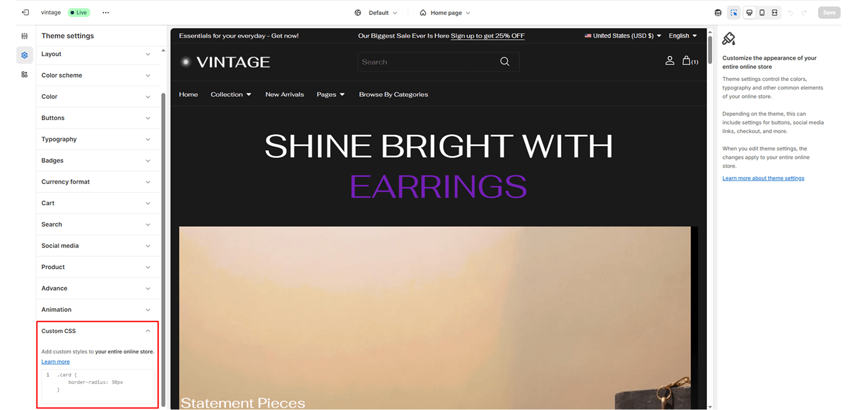Switch to fullscreen preview icon
This screenshot has height=410, width=868.
[774, 13]
